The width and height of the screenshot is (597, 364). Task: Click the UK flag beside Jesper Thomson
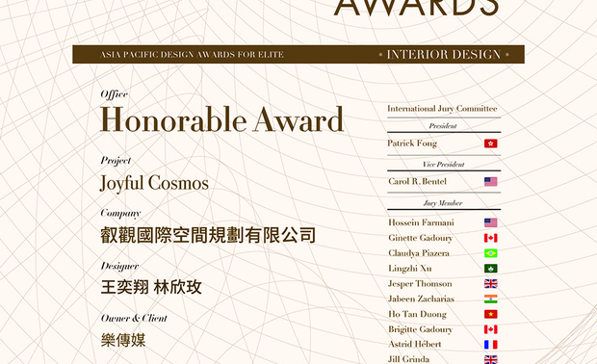pos(490,284)
